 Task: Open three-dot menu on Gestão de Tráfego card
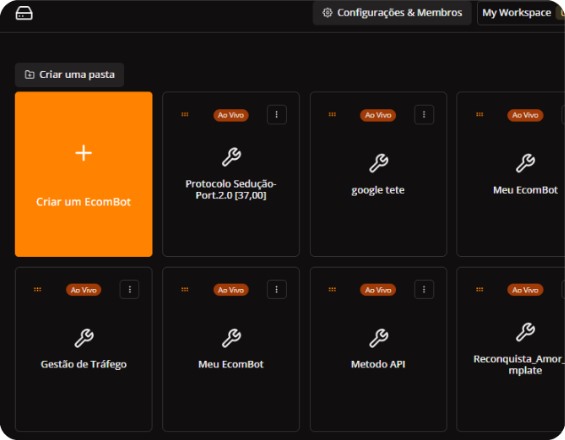[130, 289]
